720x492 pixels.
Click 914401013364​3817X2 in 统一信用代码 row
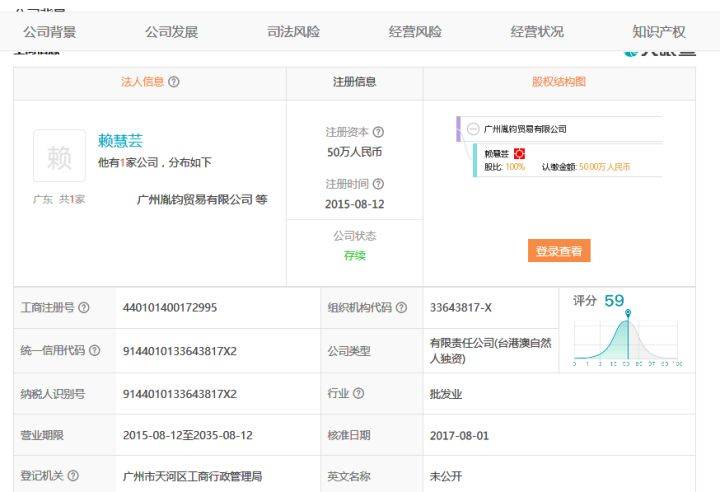coord(180,351)
